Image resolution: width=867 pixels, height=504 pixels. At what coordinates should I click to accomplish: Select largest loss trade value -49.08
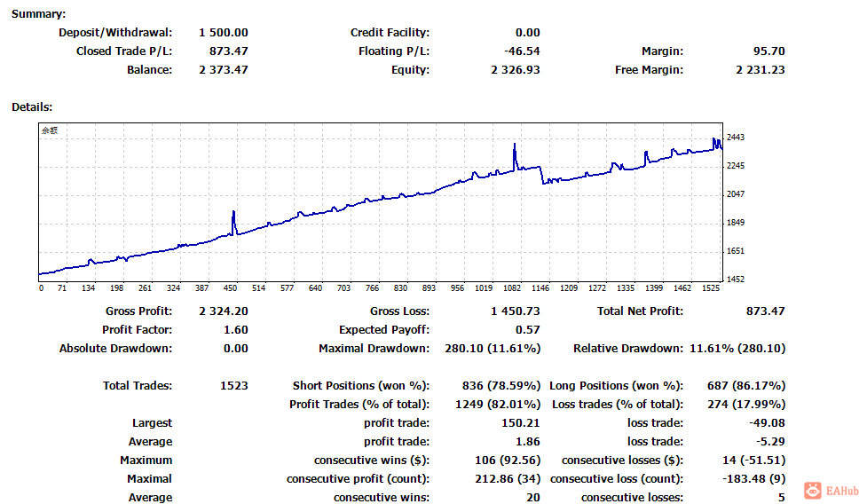(x=767, y=423)
